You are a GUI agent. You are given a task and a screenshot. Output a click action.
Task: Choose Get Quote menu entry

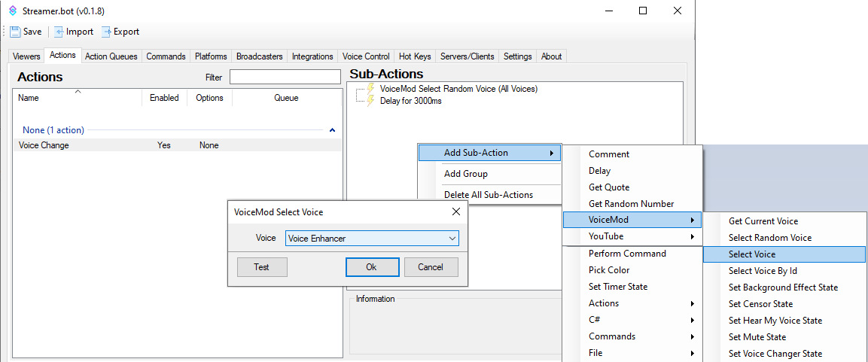(632, 187)
